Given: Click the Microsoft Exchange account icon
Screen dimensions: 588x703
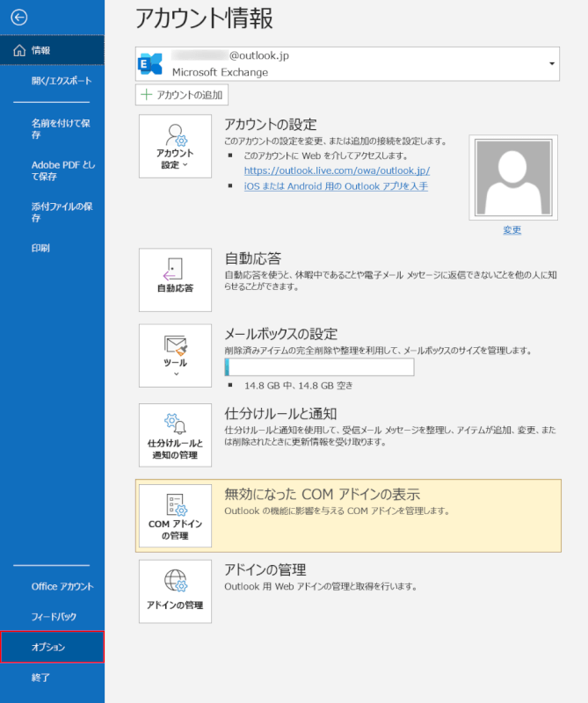Looking at the screenshot, I should (x=150, y=64).
